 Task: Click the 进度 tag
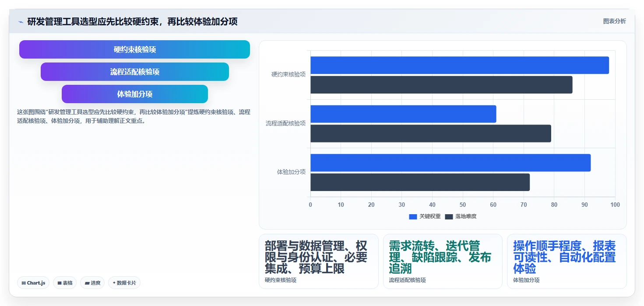(92, 283)
